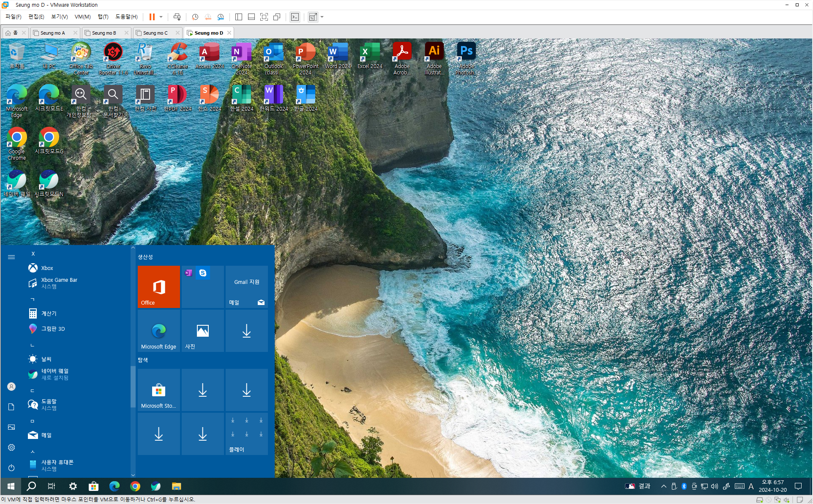Viewport: 813px width, 504px height.
Task: Open snapshot manager from toolbar
Action: pyautogui.click(x=221, y=17)
